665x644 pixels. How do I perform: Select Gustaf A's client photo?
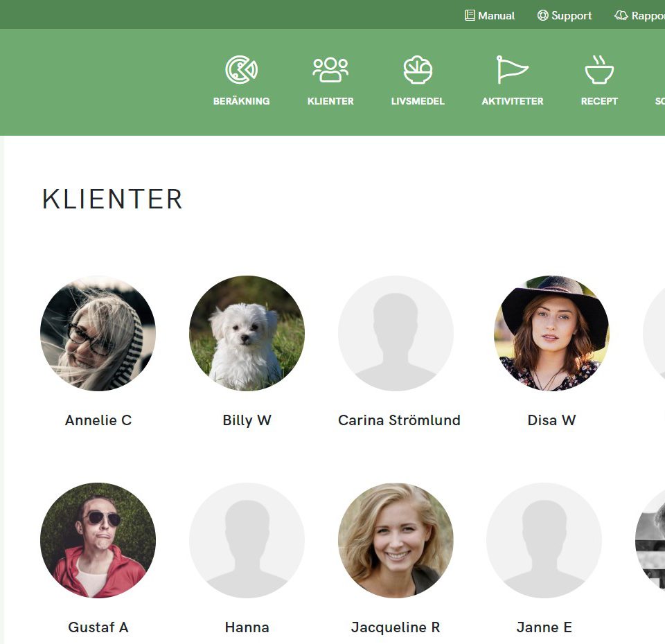click(x=98, y=540)
